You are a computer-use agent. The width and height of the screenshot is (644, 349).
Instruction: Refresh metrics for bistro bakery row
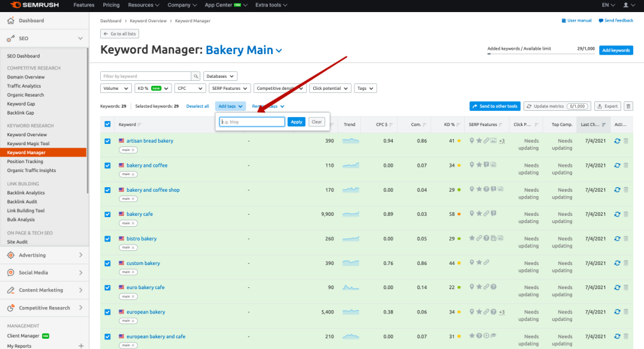617,239
